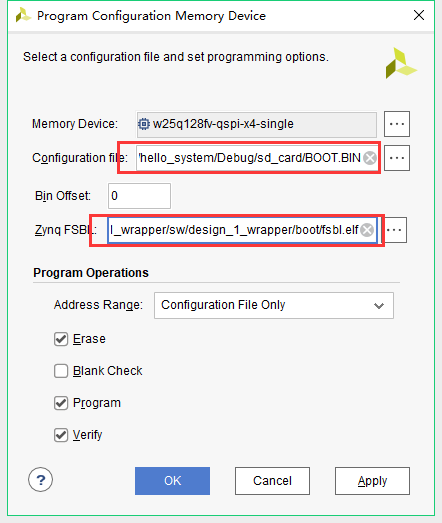Enable the Blank Check checkbox

(61, 371)
